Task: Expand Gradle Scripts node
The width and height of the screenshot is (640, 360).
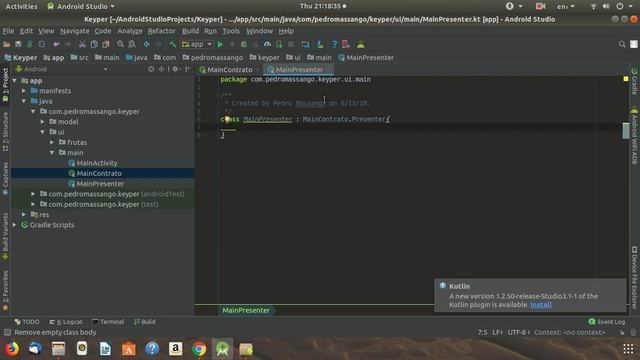Action: point(15,225)
